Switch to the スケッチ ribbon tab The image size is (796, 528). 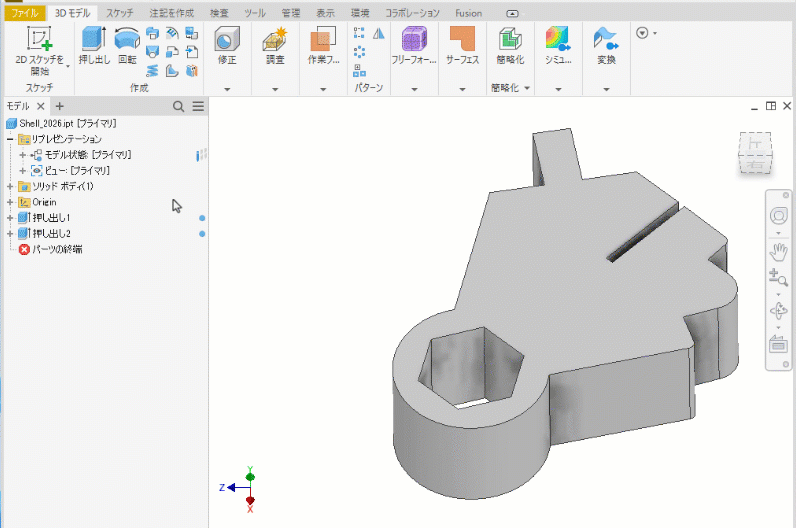[x=119, y=13]
